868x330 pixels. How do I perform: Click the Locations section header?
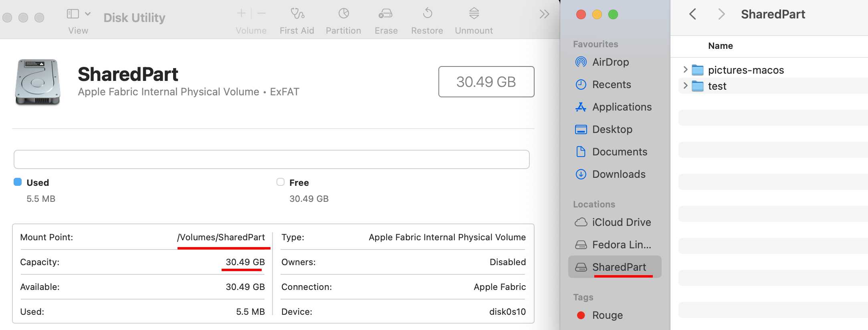tap(594, 204)
